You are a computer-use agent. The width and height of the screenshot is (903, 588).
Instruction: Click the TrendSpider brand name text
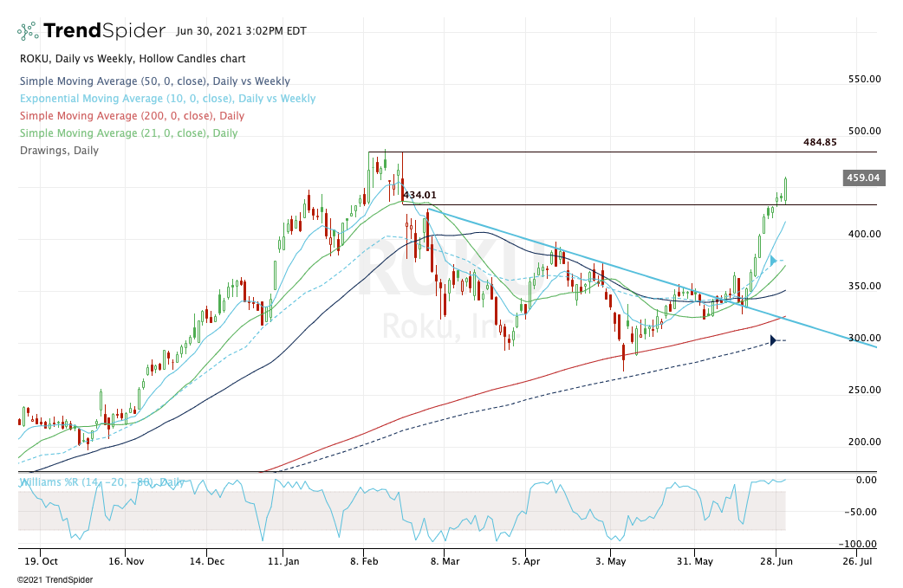click(104, 31)
